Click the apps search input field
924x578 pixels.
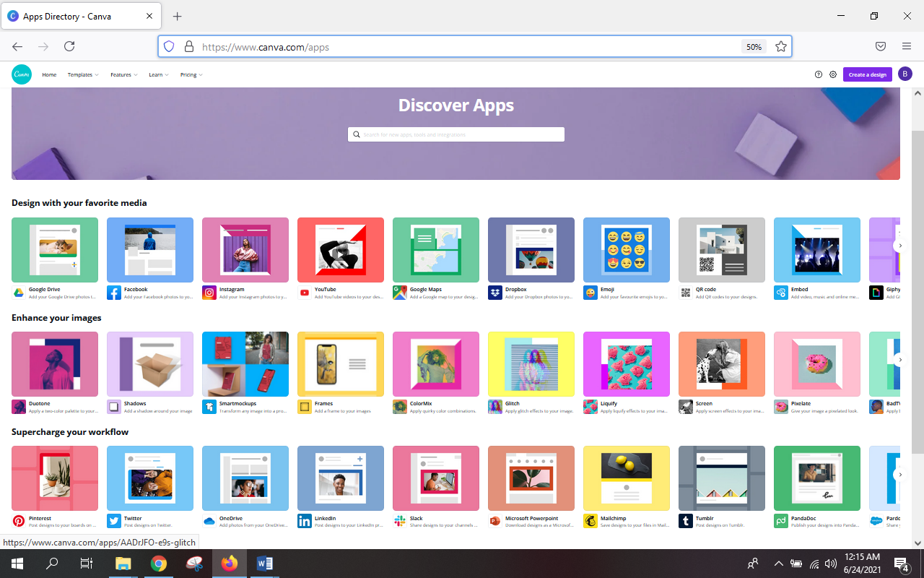(x=456, y=134)
